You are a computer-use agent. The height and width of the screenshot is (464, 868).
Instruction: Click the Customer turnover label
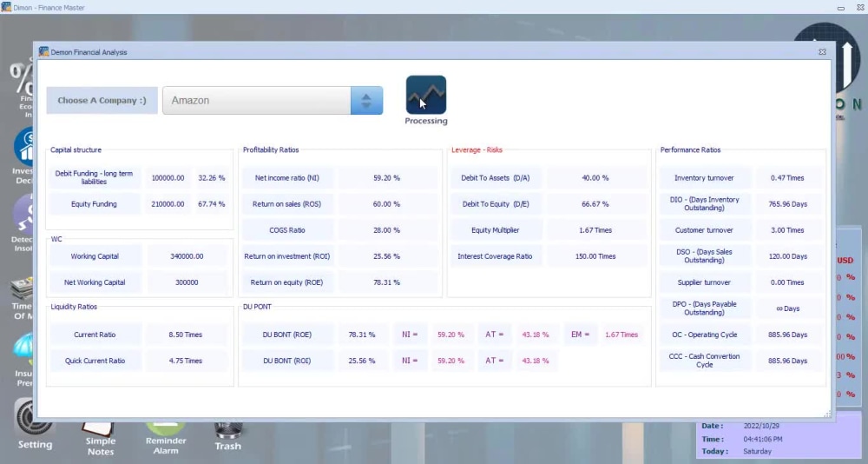(x=704, y=230)
